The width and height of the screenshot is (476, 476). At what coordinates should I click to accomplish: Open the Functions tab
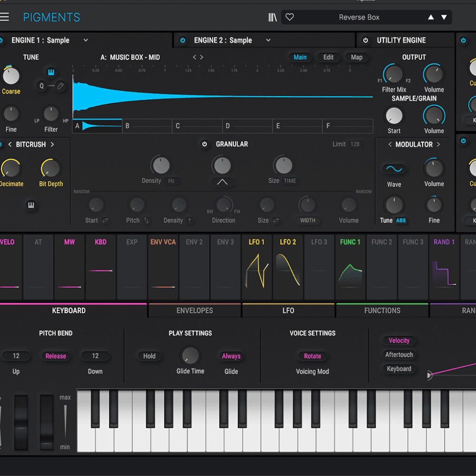click(382, 310)
